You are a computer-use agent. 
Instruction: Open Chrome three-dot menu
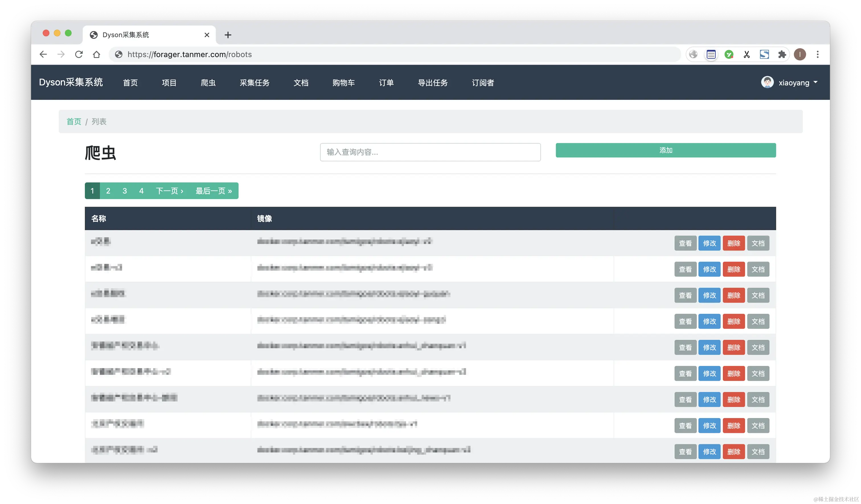tap(818, 54)
